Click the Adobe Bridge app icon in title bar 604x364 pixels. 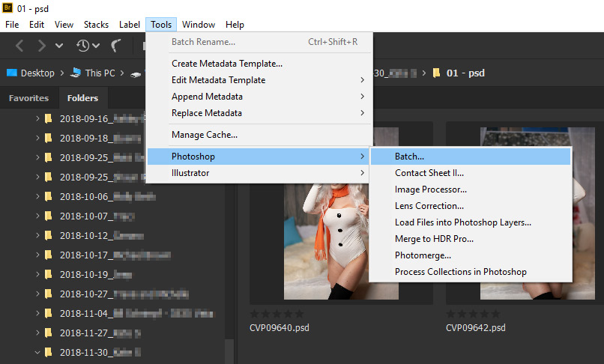pos(7,7)
